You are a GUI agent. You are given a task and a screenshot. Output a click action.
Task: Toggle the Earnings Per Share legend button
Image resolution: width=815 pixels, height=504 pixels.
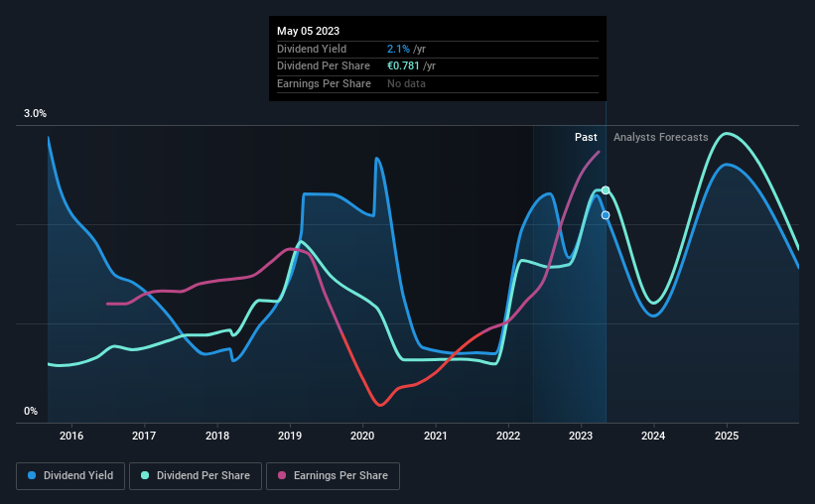pyautogui.click(x=333, y=475)
